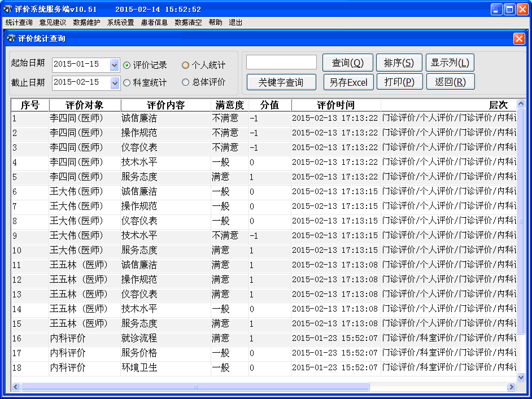532x399 pixels.
Task: Click the 显示列(L) button
Action: tap(450, 63)
